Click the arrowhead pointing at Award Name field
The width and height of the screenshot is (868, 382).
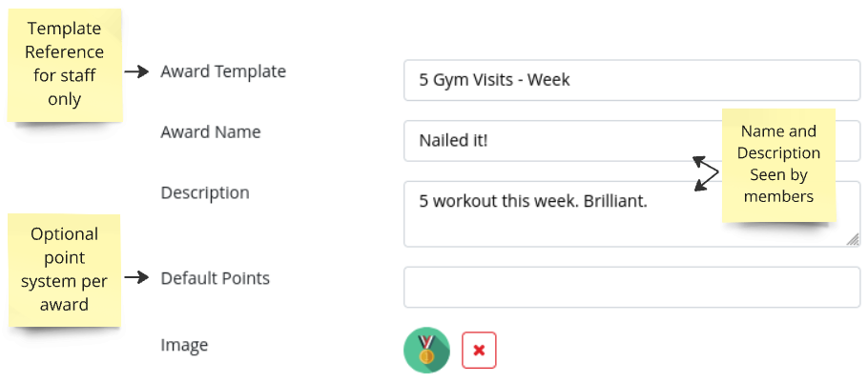point(698,160)
